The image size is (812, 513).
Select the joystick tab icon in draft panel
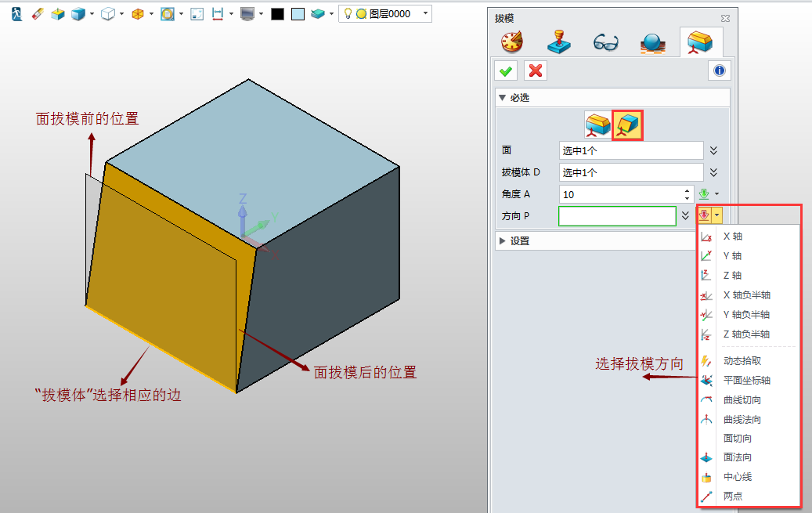[558, 42]
